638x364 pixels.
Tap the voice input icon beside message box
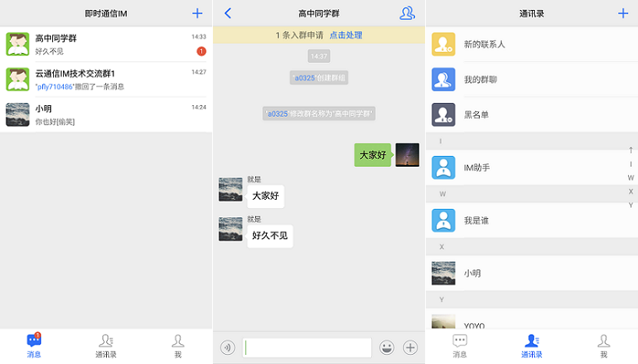pos(228,347)
